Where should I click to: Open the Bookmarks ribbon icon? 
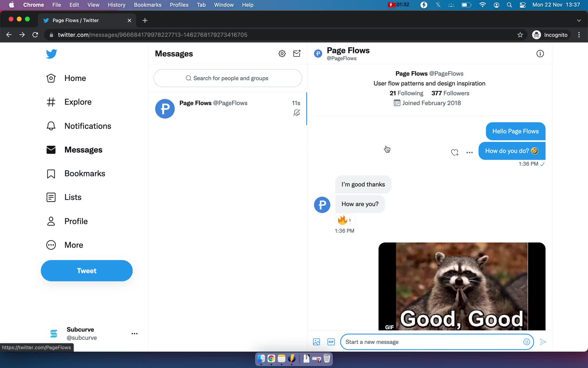51,173
